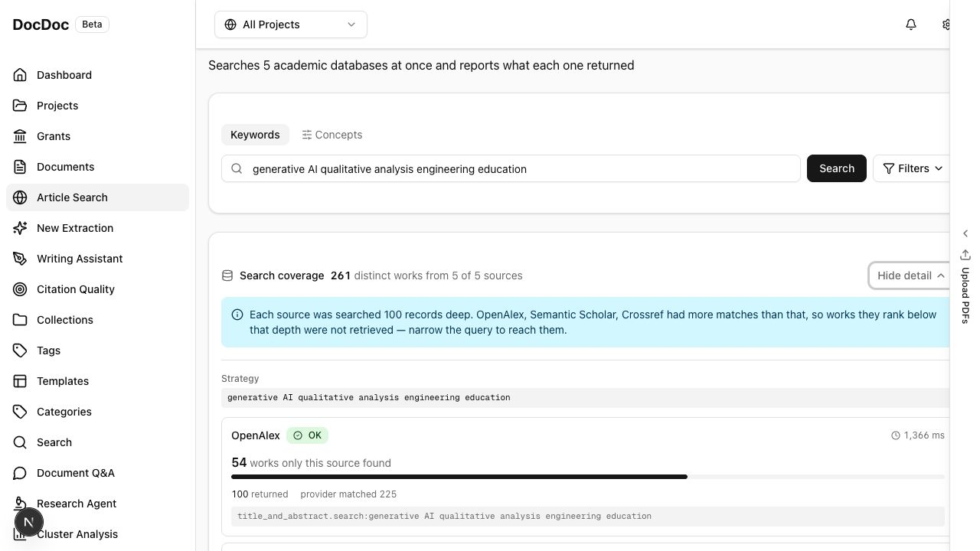Click the Templates layout icon

(21, 381)
